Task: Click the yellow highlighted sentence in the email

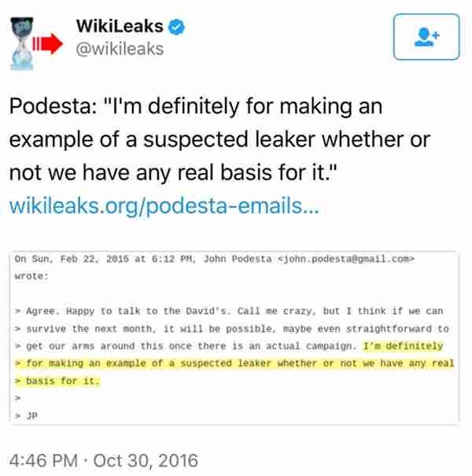Action: (x=234, y=363)
